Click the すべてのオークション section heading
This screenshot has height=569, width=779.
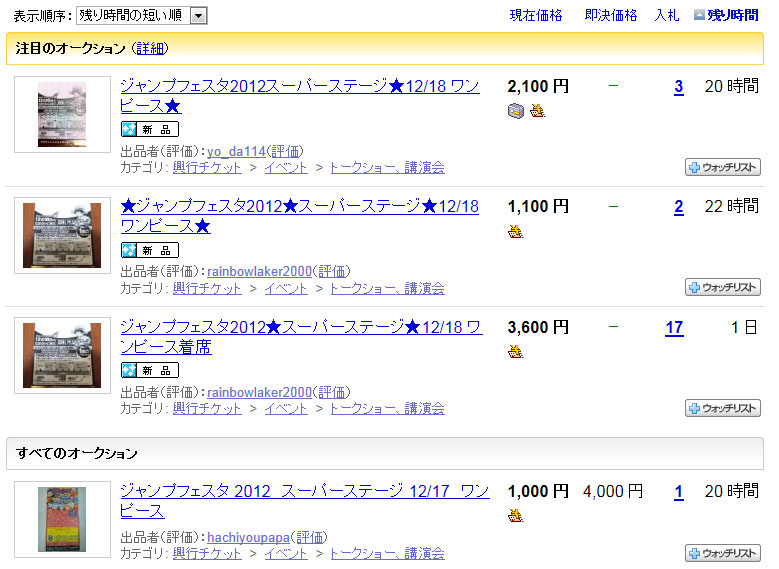coord(77,453)
